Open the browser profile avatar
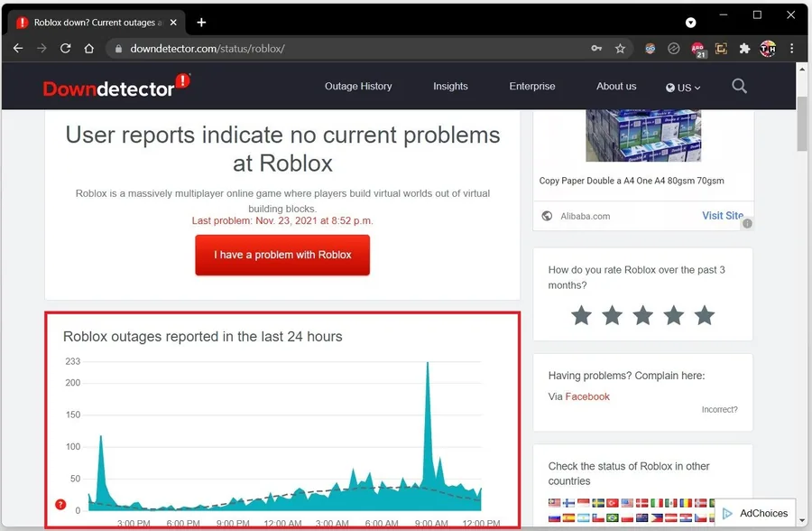812x531 pixels. click(x=768, y=48)
